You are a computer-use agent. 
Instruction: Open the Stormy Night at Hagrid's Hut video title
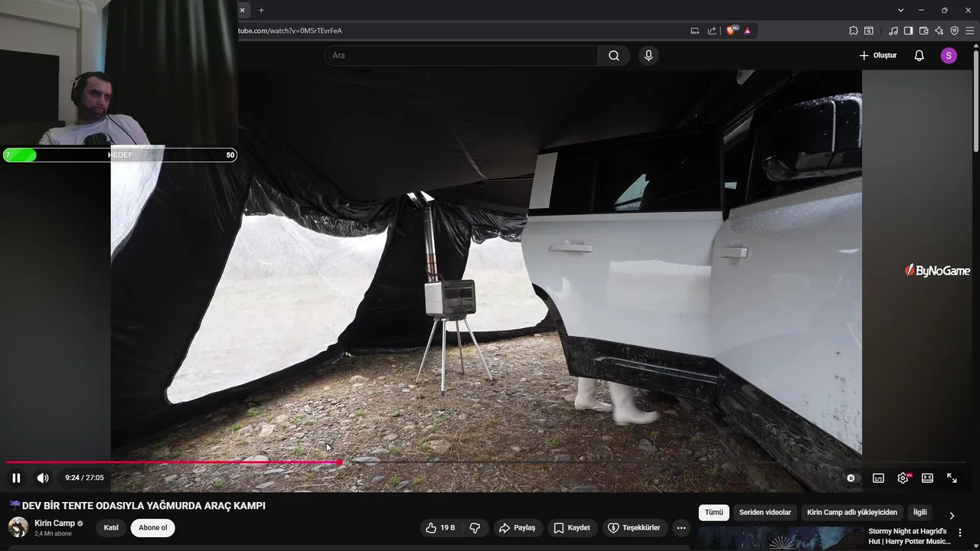[909, 536]
